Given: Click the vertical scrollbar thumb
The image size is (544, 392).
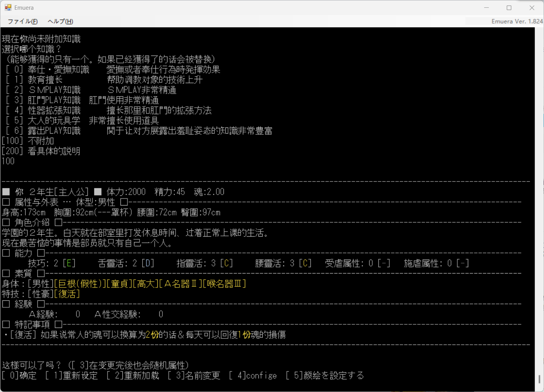Looking at the screenshot, I should click(539, 379).
